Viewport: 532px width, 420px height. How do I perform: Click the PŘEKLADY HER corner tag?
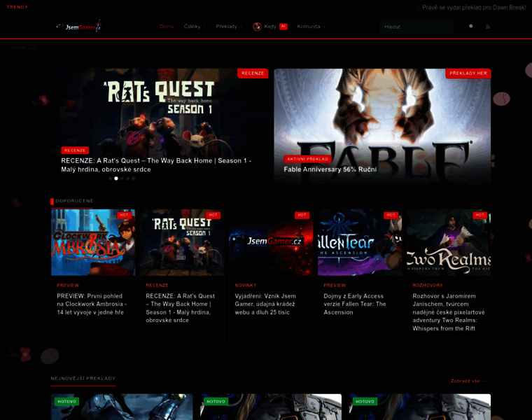click(468, 73)
